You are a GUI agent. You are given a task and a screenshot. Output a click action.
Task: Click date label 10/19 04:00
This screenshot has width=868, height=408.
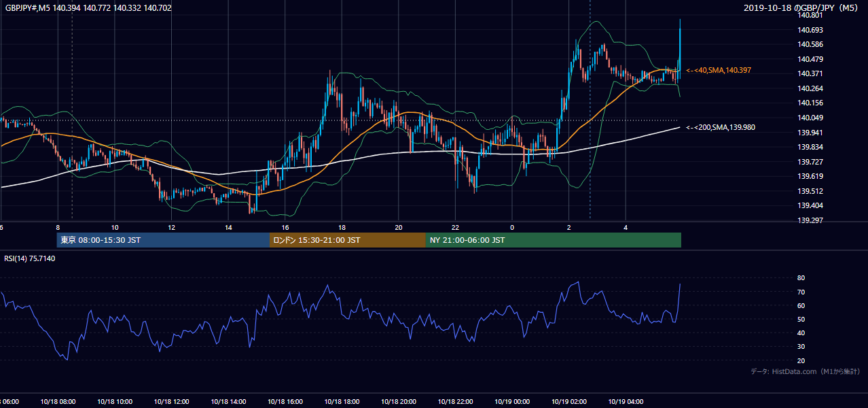pyautogui.click(x=626, y=402)
